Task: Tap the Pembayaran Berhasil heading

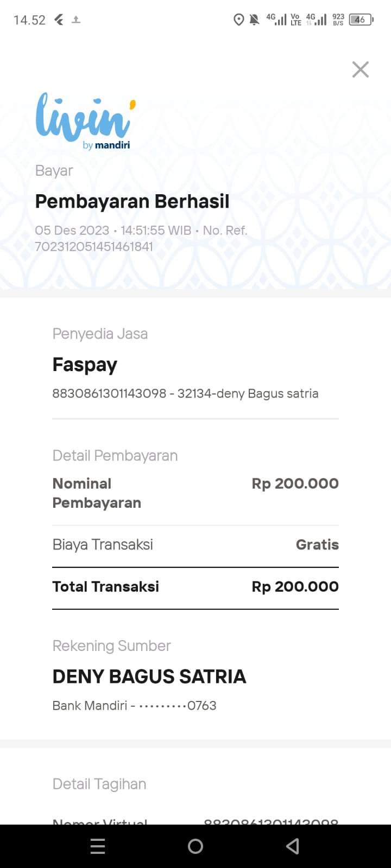Action: pyautogui.click(x=132, y=201)
